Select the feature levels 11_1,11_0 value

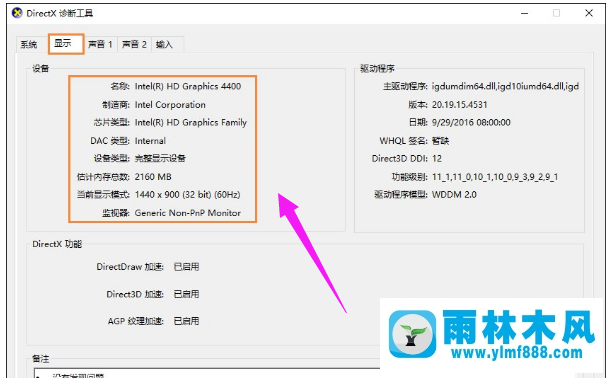(x=495, y=177)
